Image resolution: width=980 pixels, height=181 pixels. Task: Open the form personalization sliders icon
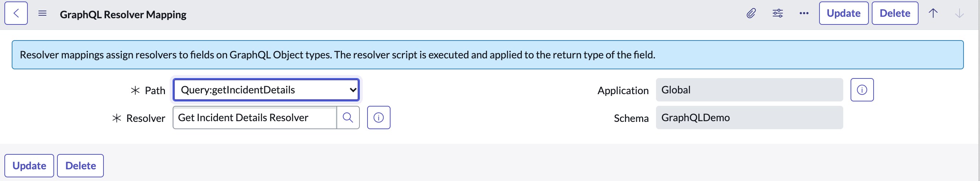coord(777,14)
